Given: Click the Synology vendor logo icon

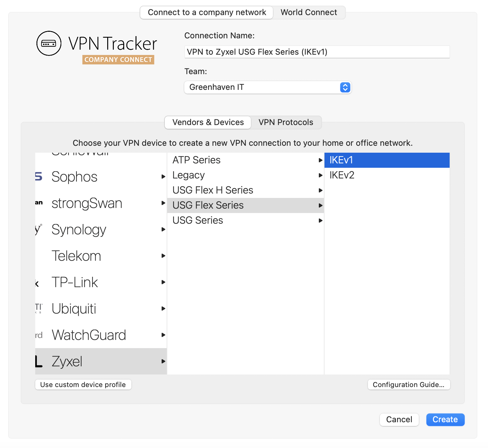Looking at the screenshot, I should pyautogui.click(x=38, y=229).
